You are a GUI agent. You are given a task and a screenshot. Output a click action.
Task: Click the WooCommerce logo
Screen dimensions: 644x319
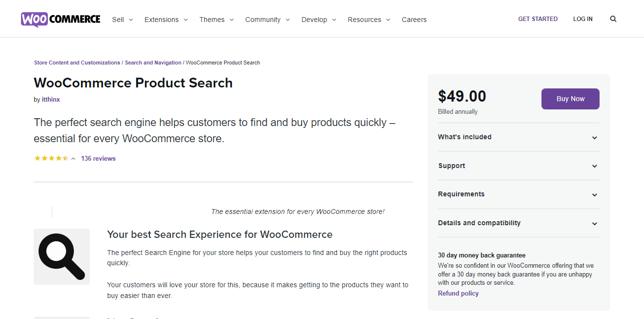[61, 20]
